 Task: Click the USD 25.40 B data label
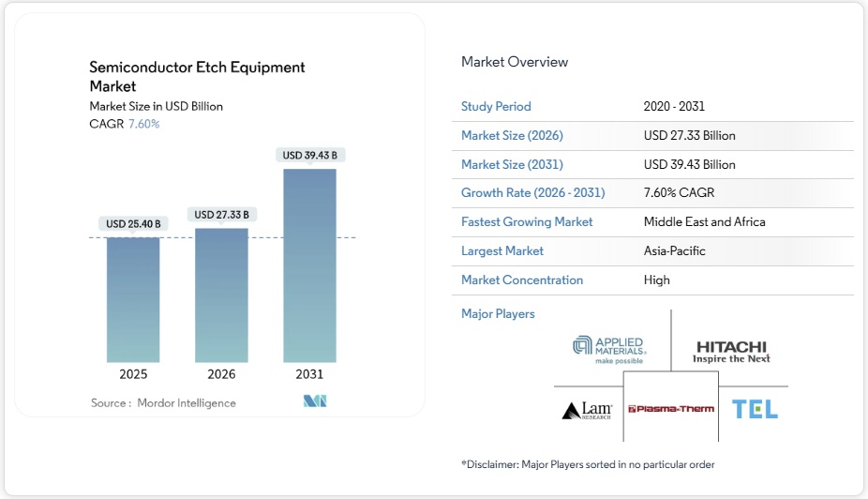tap(133, 224)
